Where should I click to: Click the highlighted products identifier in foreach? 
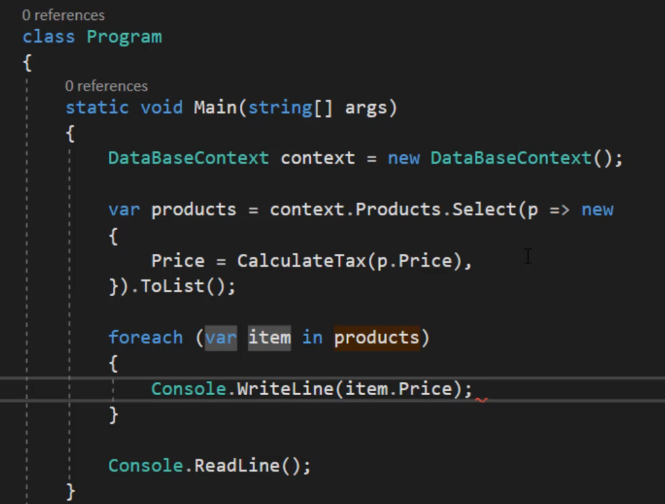point(377,338)
